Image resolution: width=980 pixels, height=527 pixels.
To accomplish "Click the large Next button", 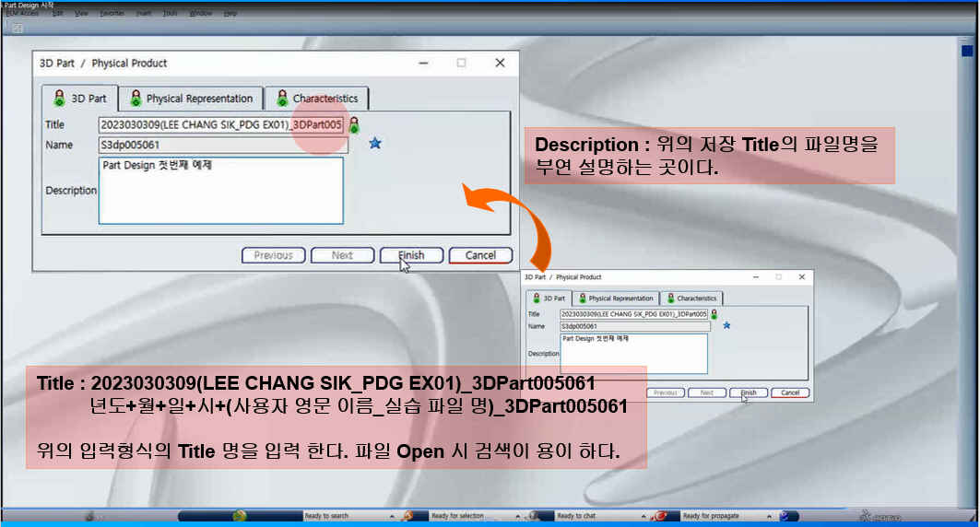I will 343,255.
